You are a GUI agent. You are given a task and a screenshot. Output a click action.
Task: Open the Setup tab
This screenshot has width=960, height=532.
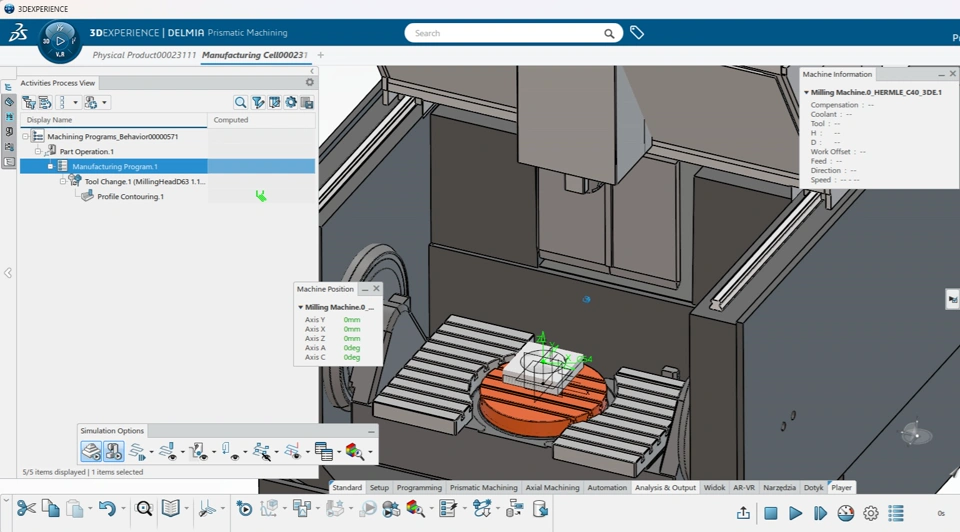tap(379, 488)
